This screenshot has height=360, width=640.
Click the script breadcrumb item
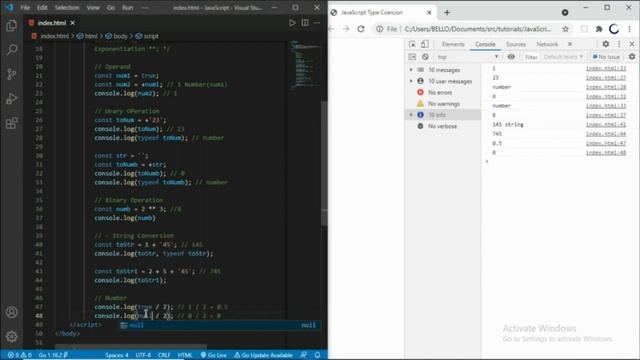point(147,36)
